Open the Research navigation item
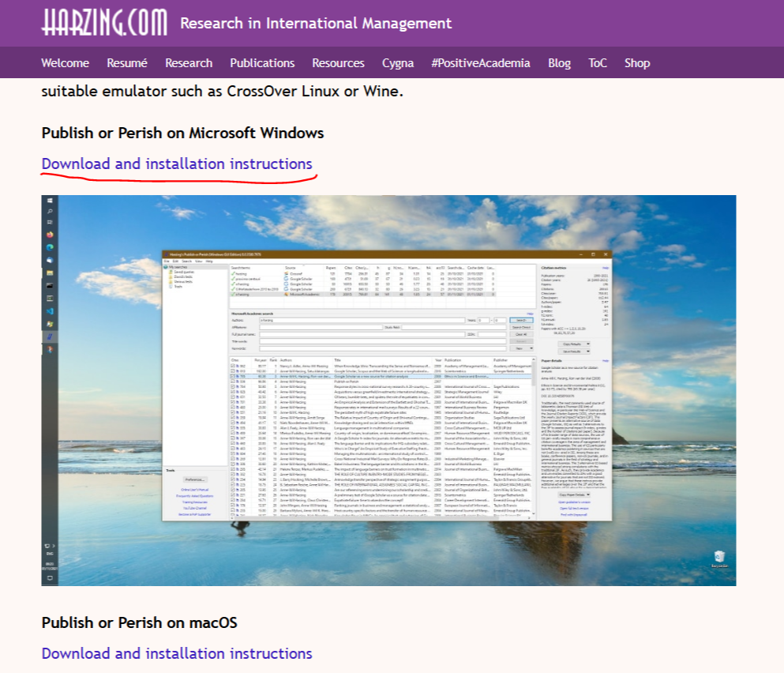The width and height of the screenshot is (784, 673). [x=189, y=63]
